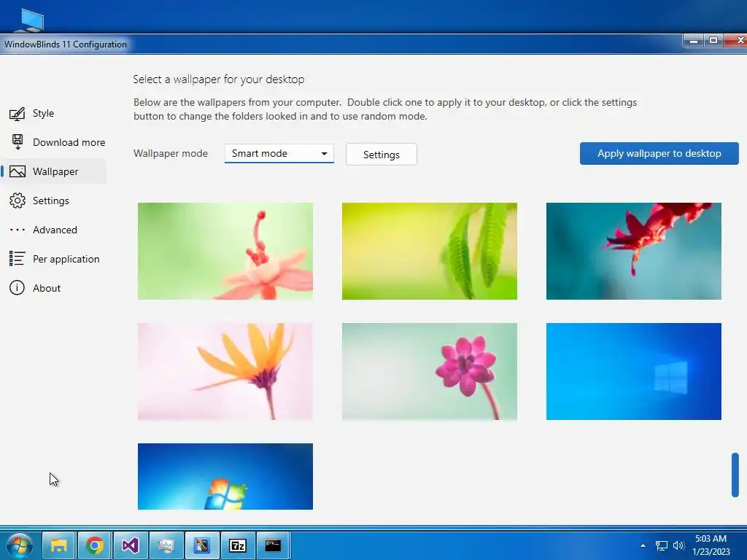Open Settings label in left sidebar
This screenshot has width=747, height=560.
[x=51, y=201]
